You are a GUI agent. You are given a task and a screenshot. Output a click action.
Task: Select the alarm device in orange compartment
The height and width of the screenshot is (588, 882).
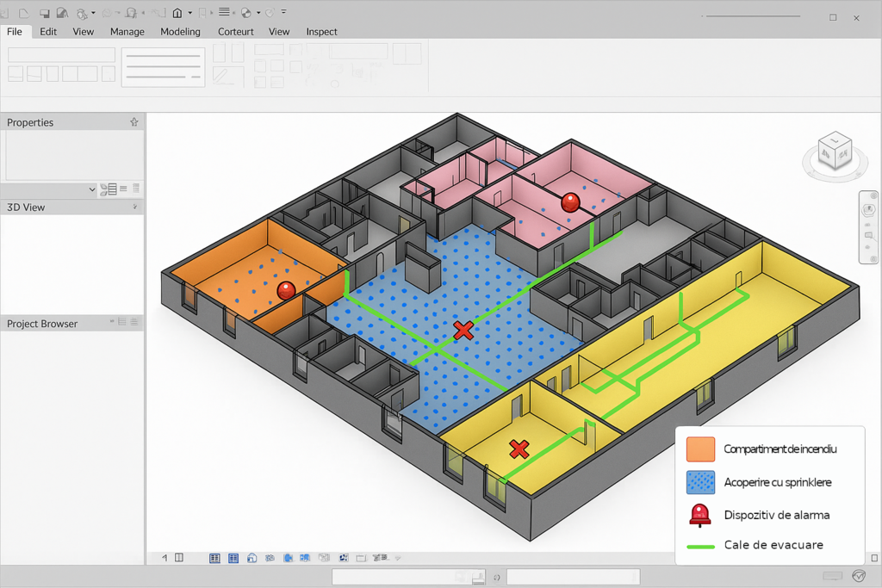coord(286,291)
